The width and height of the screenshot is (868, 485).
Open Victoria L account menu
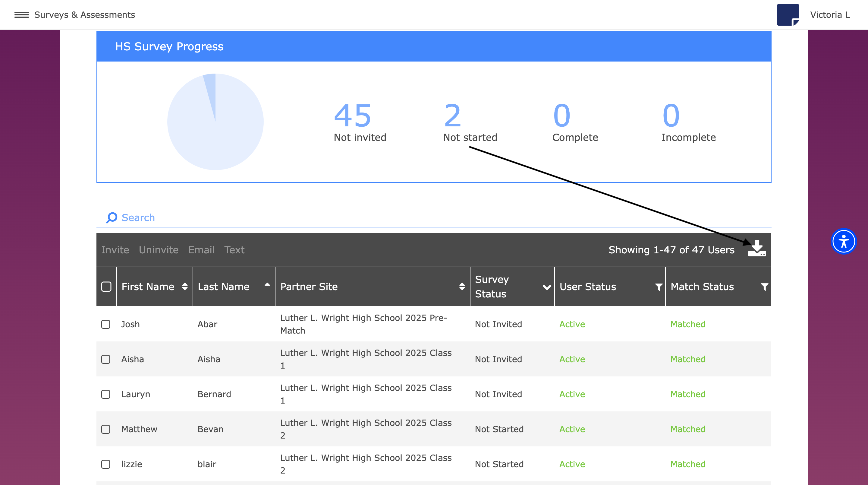(830, 15)
